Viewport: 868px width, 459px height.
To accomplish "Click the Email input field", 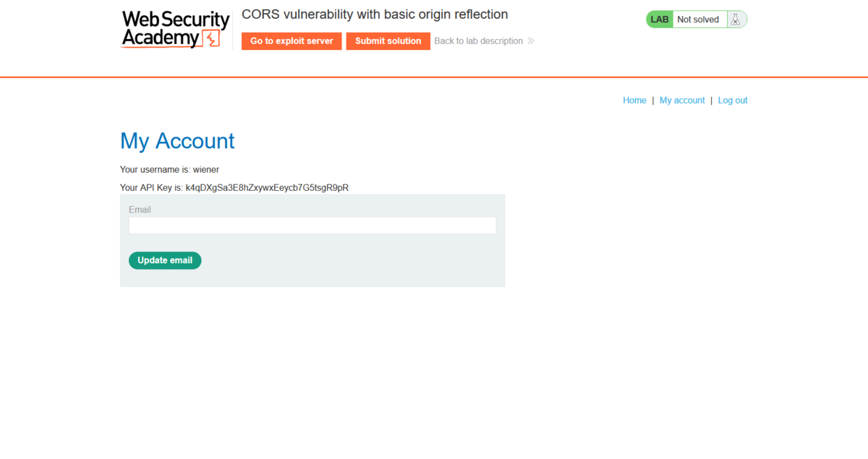I will (312, 225).
